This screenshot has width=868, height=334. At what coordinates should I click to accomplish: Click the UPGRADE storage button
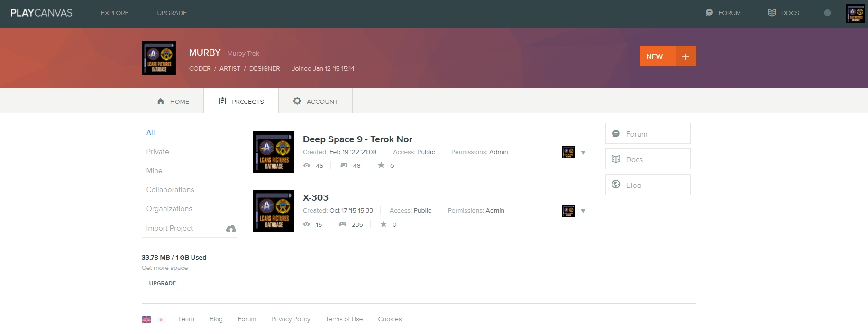[163, 283]
